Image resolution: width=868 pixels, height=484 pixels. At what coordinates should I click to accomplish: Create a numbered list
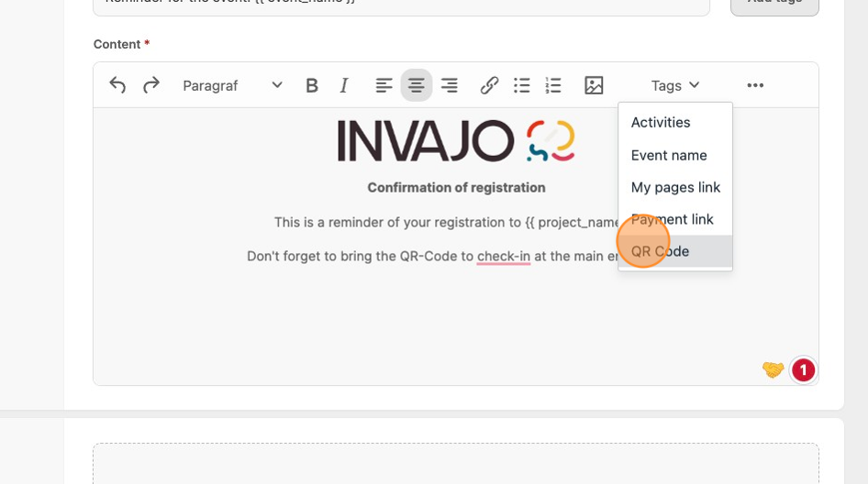point(553,85)
